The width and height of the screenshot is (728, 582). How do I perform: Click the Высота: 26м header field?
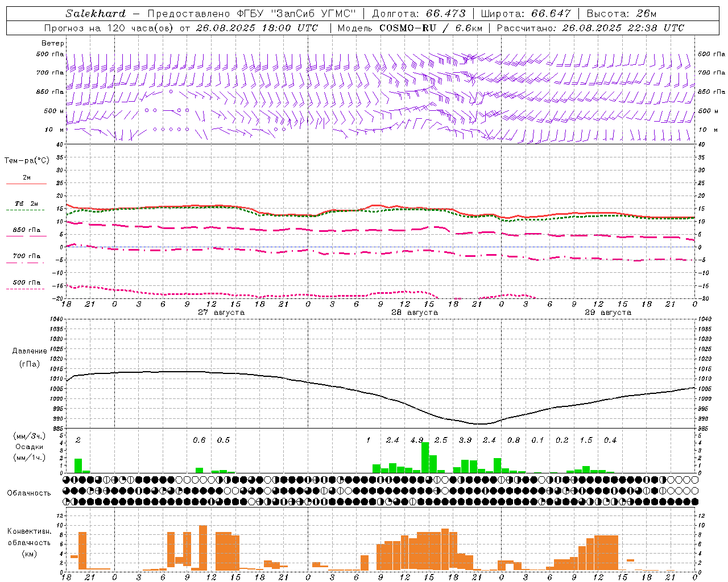pyautogui.click(x=621, y=14)
